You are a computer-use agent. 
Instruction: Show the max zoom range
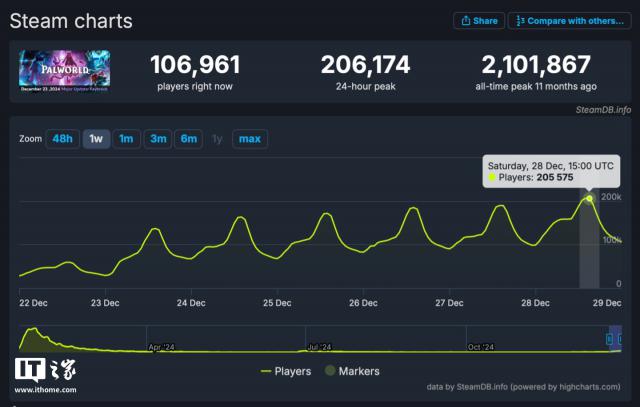(x=249, y=139)
